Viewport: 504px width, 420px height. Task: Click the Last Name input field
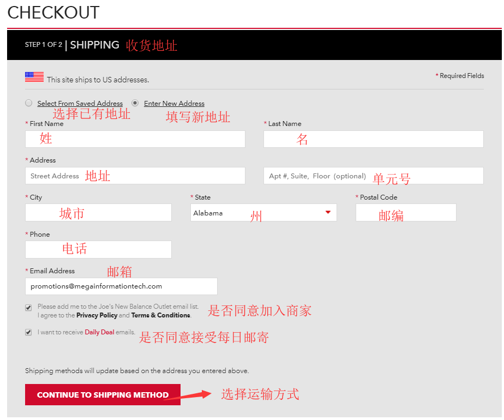(x=373, y=139)
